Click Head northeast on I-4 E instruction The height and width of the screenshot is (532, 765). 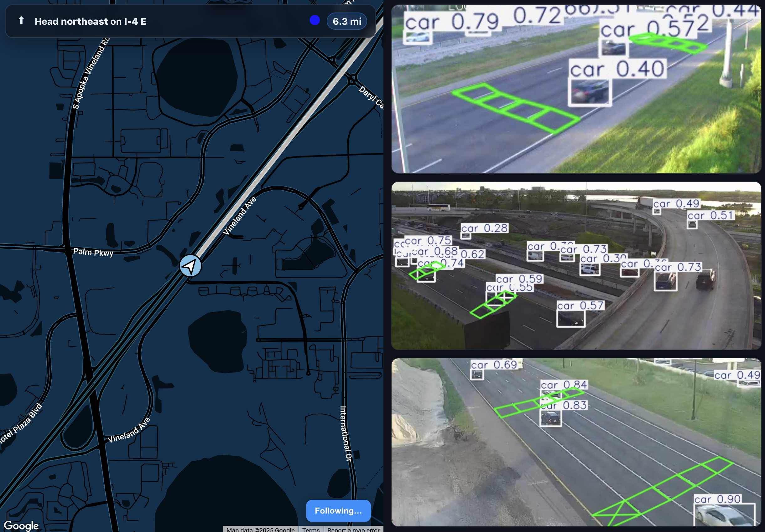[90, 22]
